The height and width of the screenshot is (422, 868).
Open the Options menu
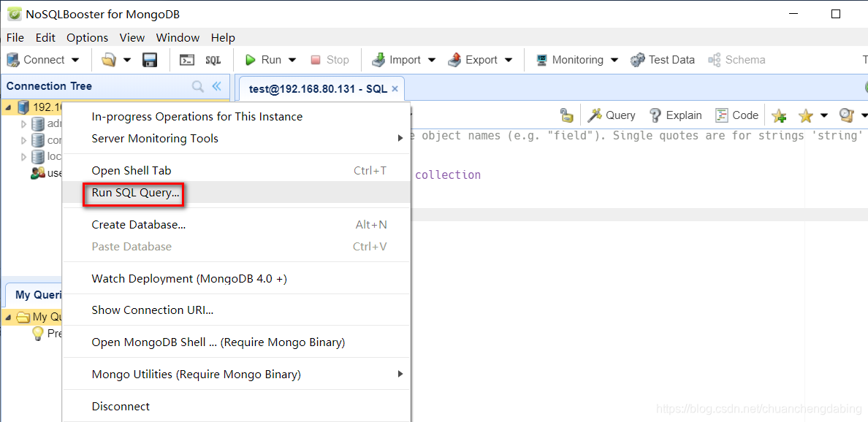(88, 38)
